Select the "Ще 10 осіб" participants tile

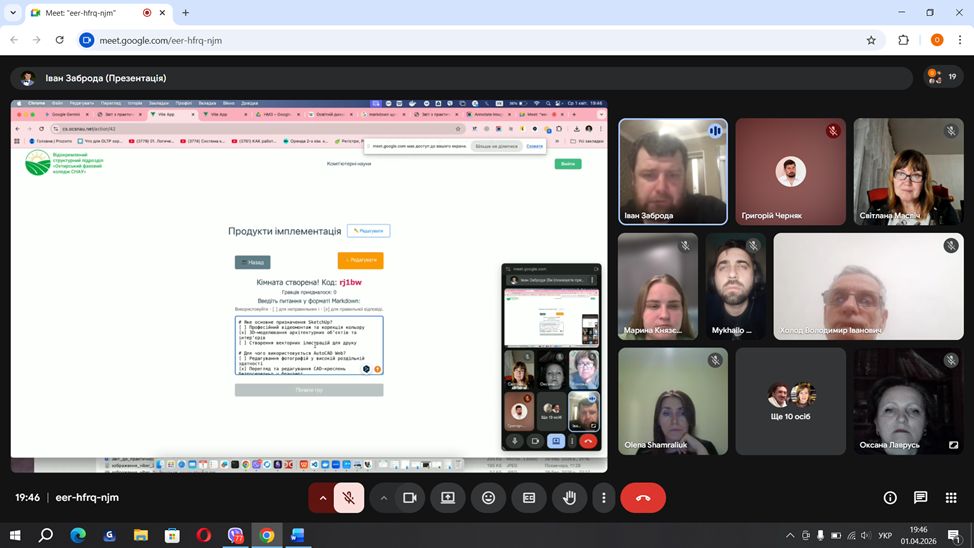790,400
